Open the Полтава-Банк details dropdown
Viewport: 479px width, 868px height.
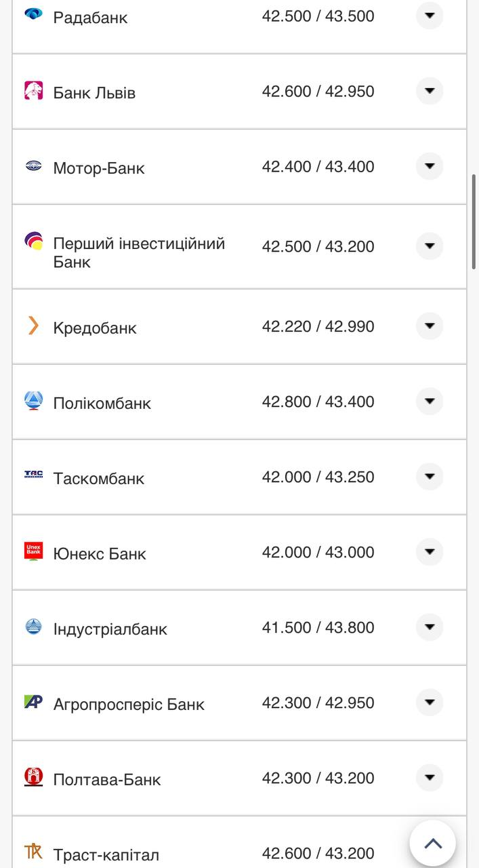[x=430, y=777]
